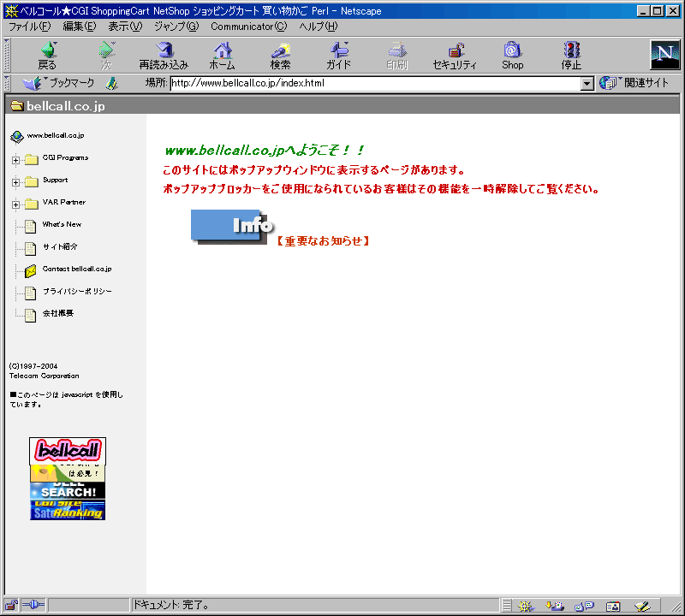Viewport: 685px width, 616px height.
Task: Click the envelope icon for Contact bellcall.co.jp
Action: [x=31, y=271]
